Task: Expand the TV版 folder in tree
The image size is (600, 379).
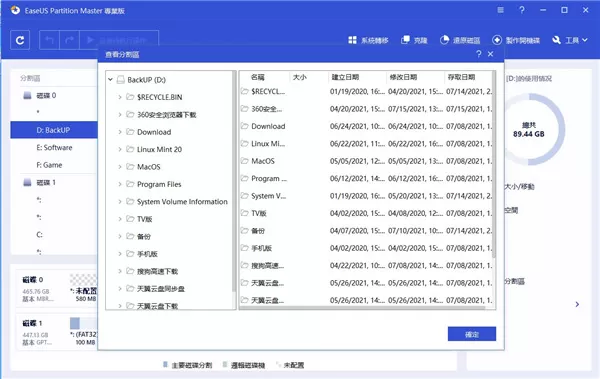Action: point(120,219)
